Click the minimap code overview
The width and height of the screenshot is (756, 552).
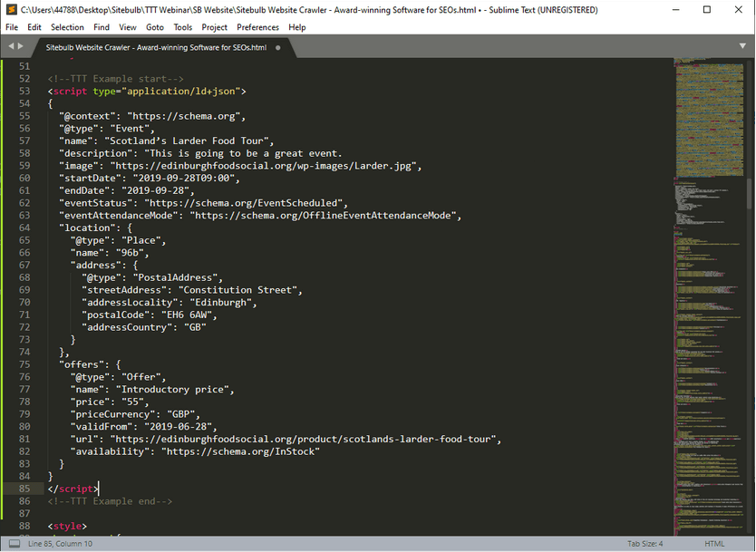pos(710,296)
